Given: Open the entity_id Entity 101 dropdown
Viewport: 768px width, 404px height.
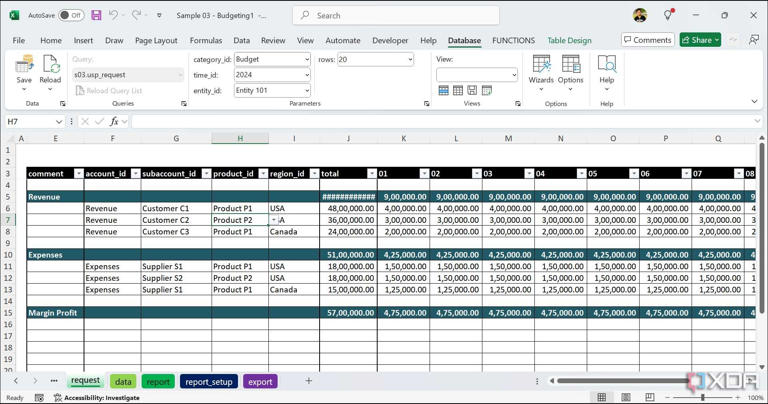Looking at the screenshot, I should click(x=305, y=91).
